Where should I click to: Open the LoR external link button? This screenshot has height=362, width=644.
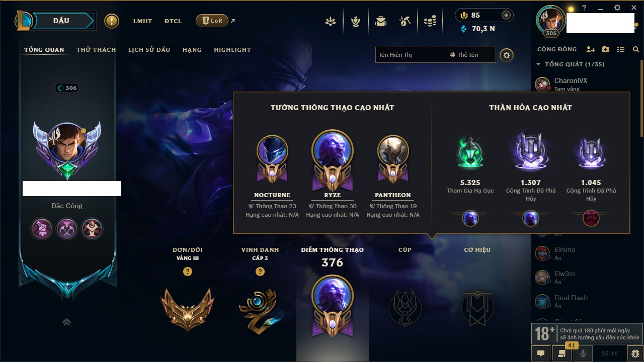215,21
